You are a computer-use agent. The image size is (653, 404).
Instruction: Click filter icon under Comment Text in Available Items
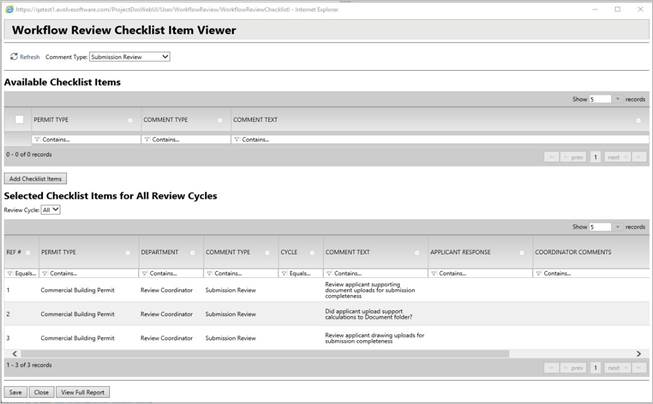pos(236,139)
